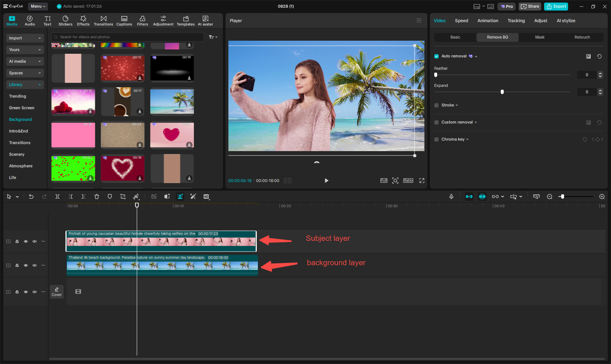The width and height of the screenshot is (611, 364).
Task: Click the Export button
Action: point(556,6)
